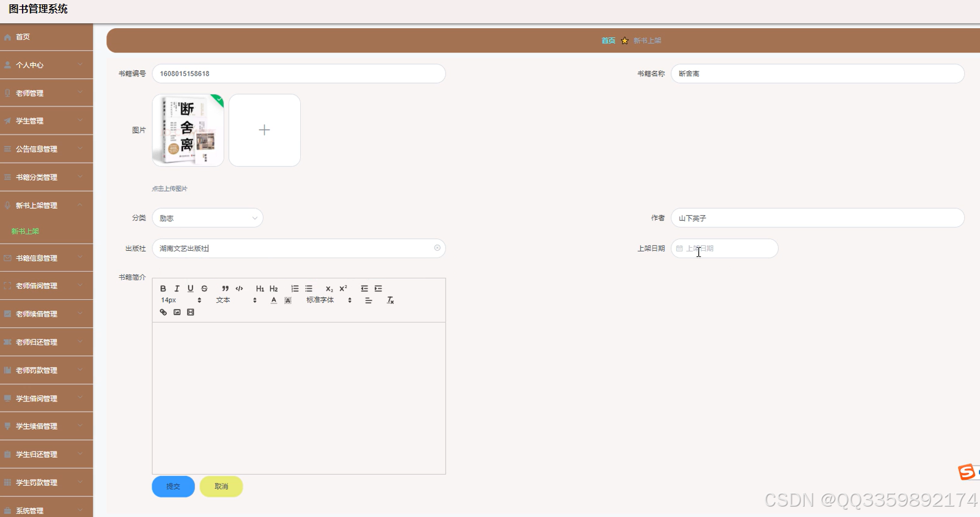Expand 公告信息管理 sidebar menu
Viewport: 980px width, 517px height.
click(46, 149)
